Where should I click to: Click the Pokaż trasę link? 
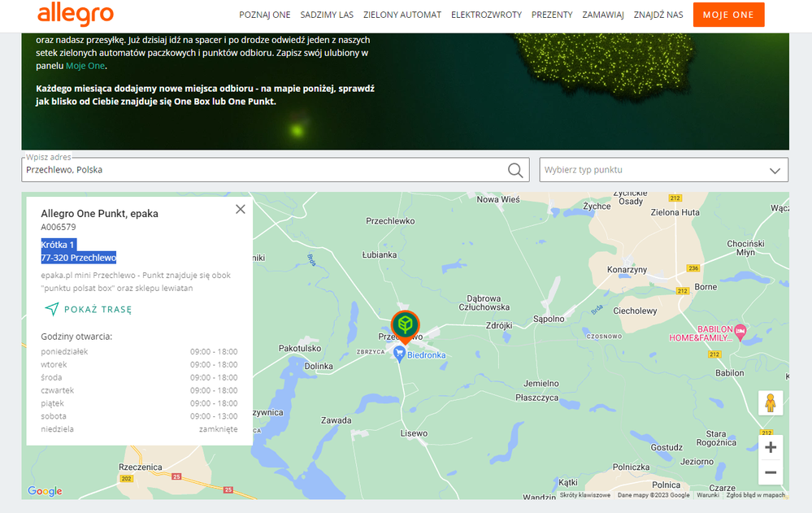[98, 310]
